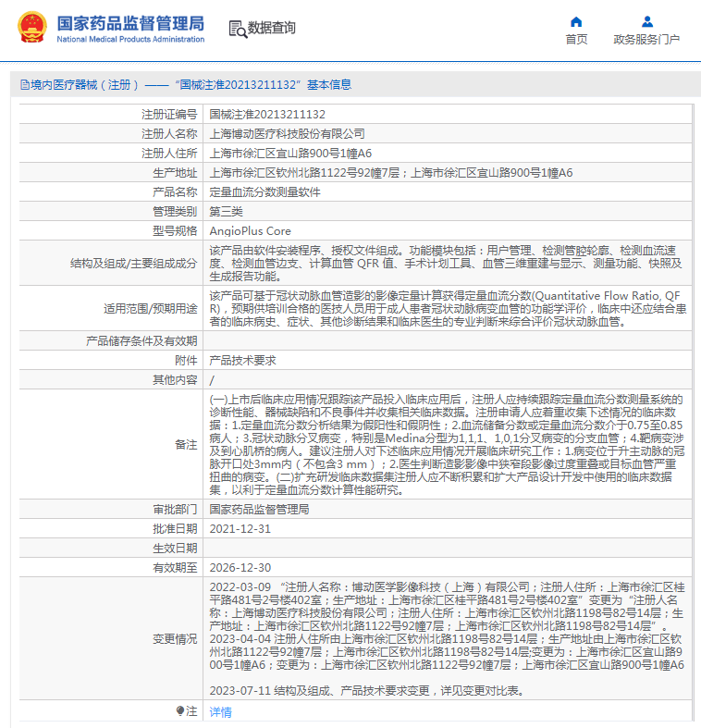Select model AngioPlus Core
This screenshot has height=728, width=701.
tap(251, 231)
